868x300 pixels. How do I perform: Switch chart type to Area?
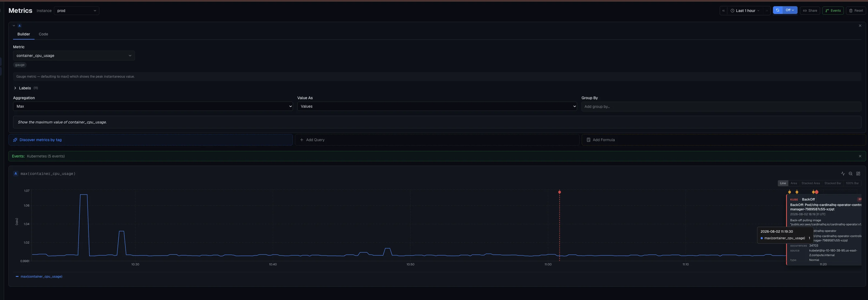click(x=793, y=183)
